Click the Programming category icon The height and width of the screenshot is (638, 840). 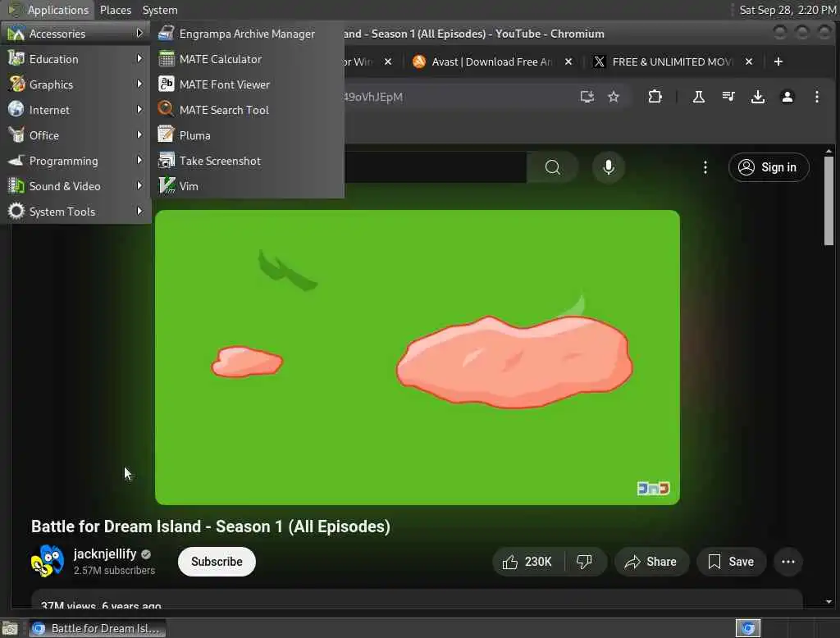click(16, 160)
